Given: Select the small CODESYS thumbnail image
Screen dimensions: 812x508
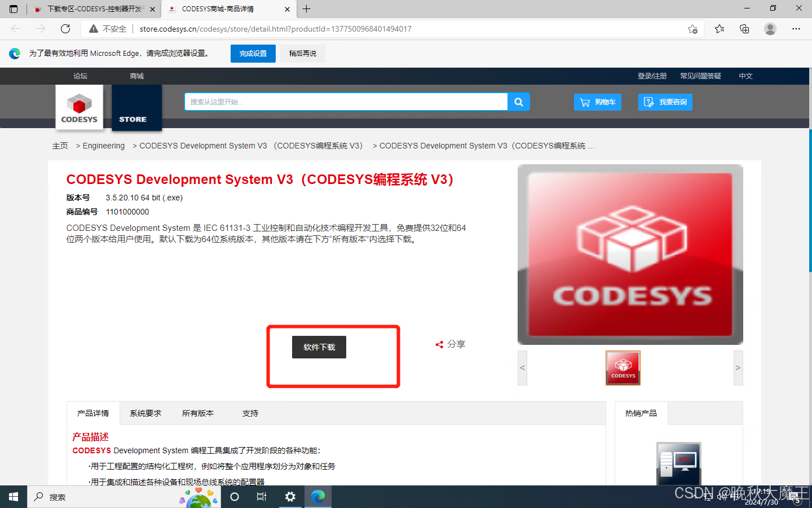Looking at the screenshot, I should point(623,368).
